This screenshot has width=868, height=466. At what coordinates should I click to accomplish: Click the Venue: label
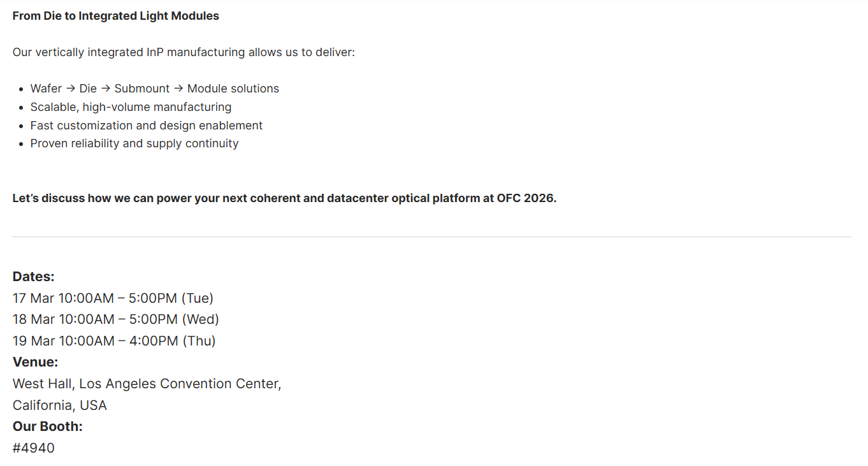click(x=35, y=362)
